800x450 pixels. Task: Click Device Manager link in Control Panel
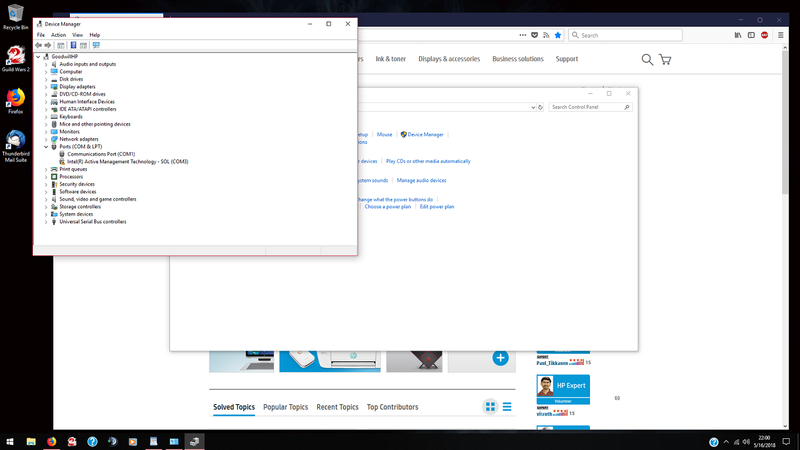pos(425,135)
